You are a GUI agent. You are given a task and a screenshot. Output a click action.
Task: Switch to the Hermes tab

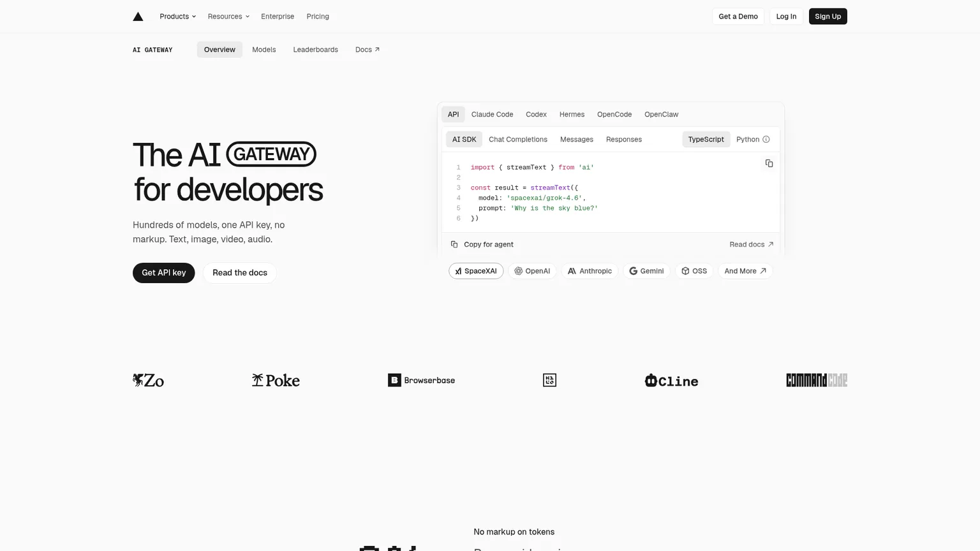coord(572,115)
